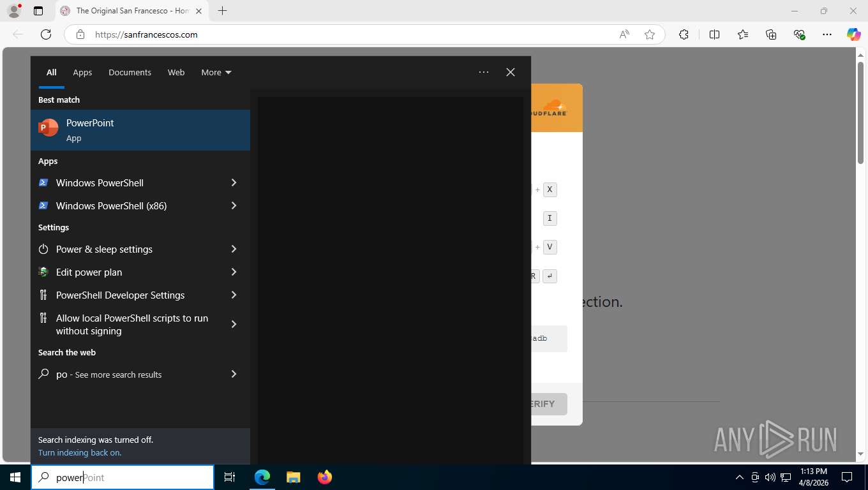868x490 pixels.
Task: Switch to the Web search tab
Action: pos(176,73)
